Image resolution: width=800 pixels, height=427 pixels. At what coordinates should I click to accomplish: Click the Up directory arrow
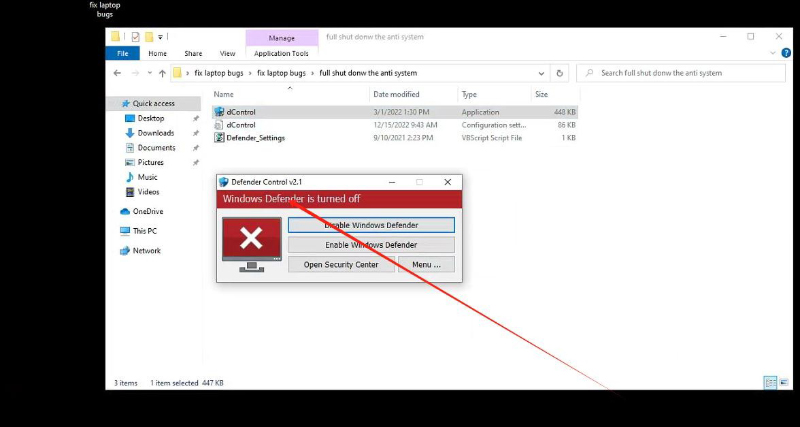point(162,73)
